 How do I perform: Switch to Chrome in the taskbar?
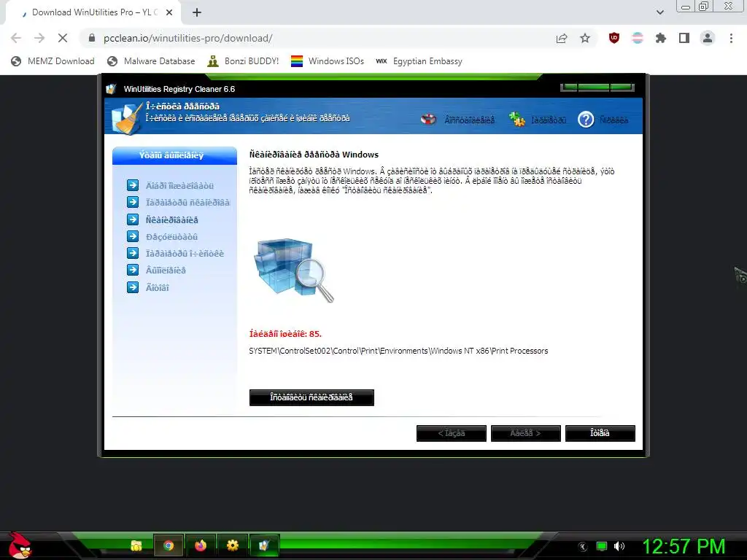click(x=169, y=545)
